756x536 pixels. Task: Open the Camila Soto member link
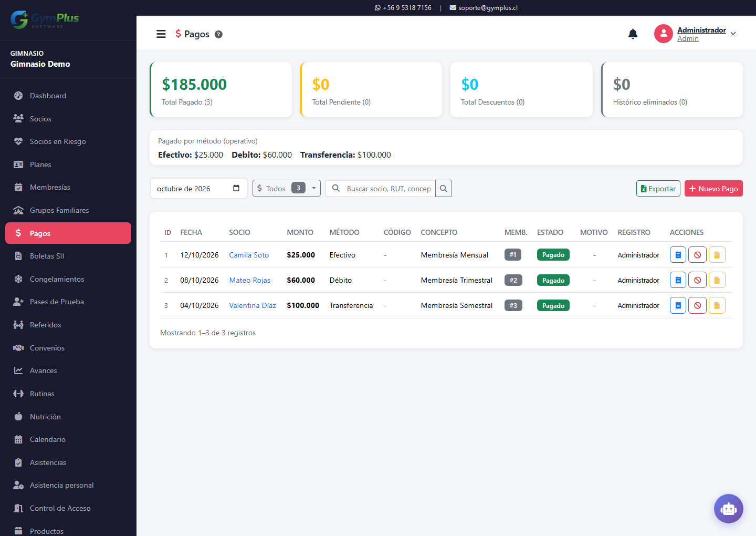[x=249, y=255]
